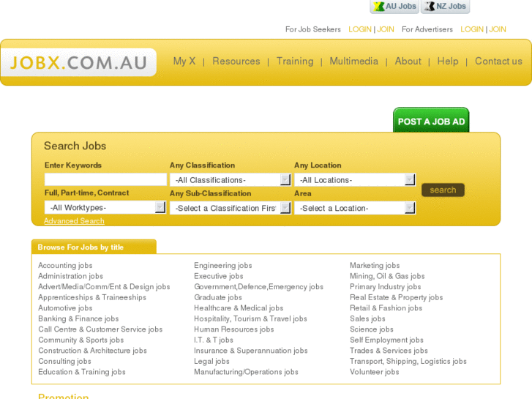
Task: Open Call Centre & Customer Service jobs
Action: [100, 329]
